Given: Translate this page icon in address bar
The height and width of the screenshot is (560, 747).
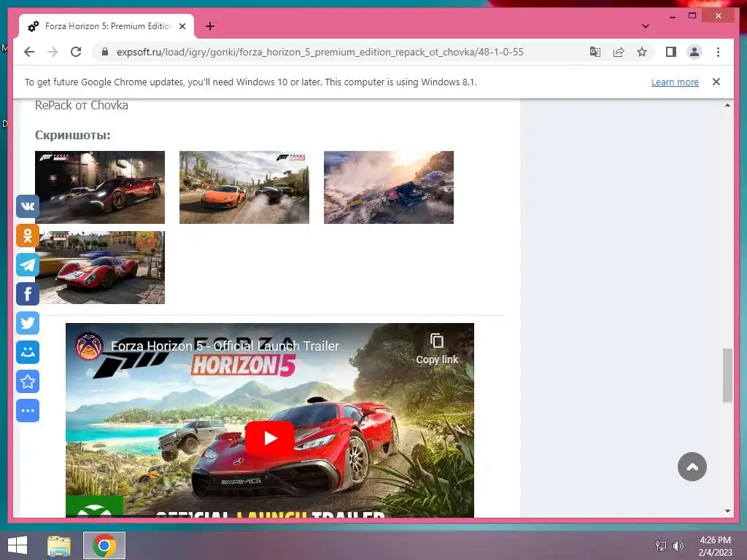Looking at the screenshot, I should click(x=595, y=52).
